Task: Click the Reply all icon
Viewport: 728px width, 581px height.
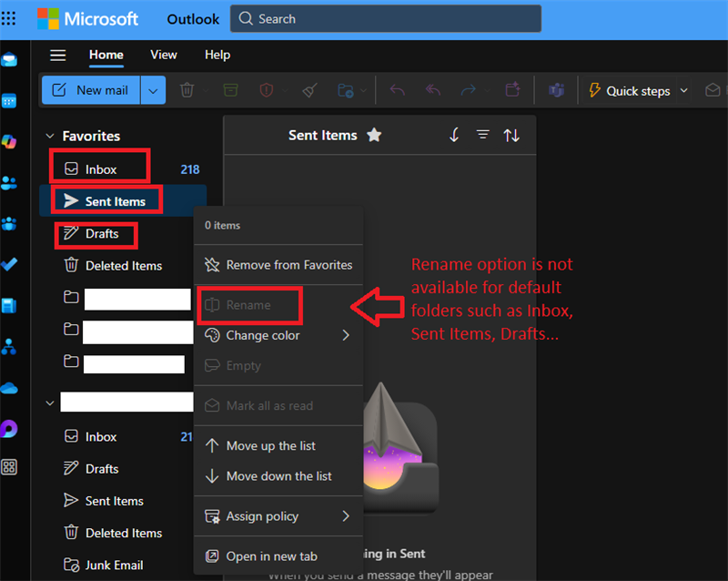Action: point(433,90)
